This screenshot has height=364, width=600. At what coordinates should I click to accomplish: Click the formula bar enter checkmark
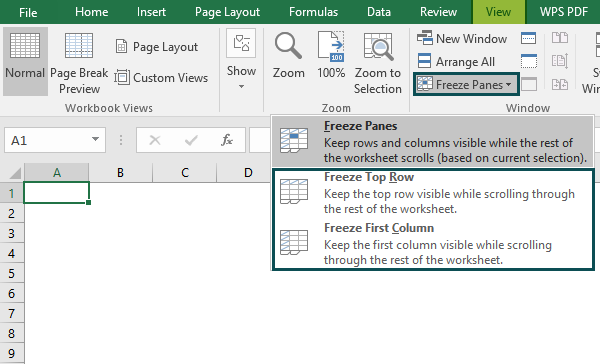pos(191,140)
